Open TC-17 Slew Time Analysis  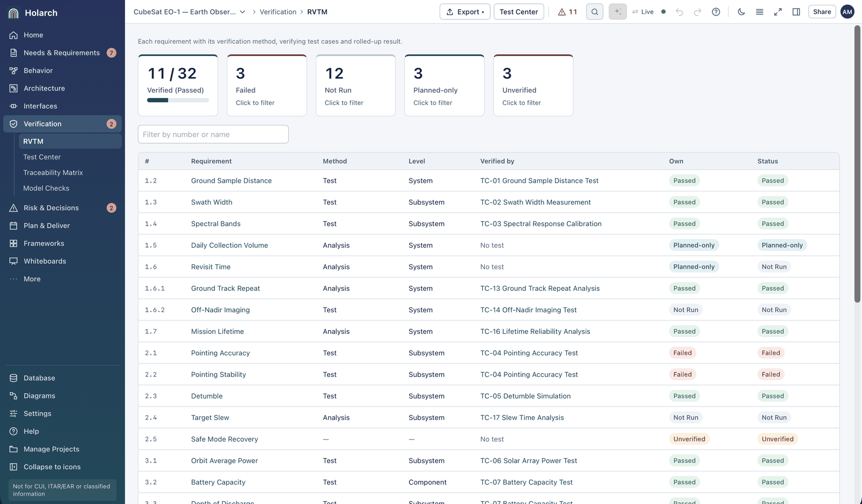click(522, 418)
